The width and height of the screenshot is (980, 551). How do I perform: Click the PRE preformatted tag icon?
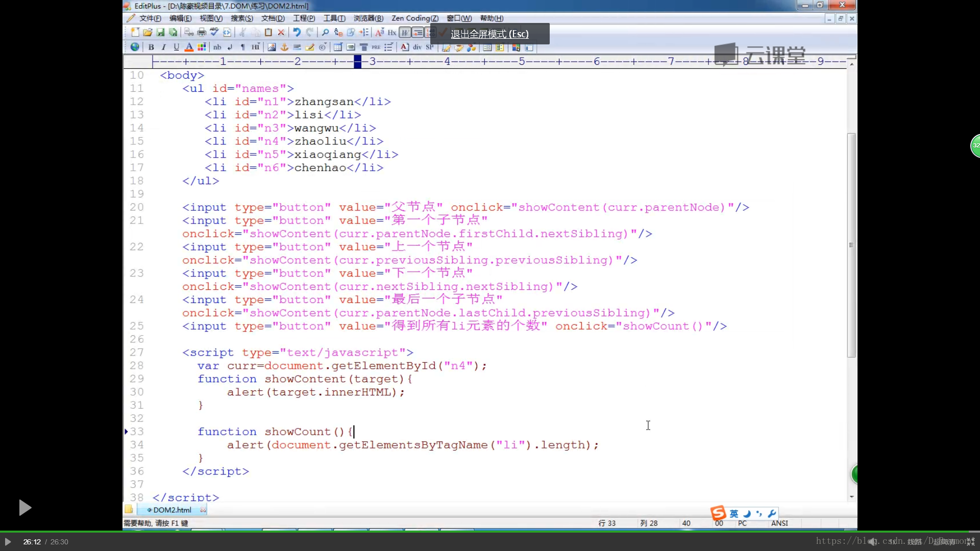[x=376, y=47]
